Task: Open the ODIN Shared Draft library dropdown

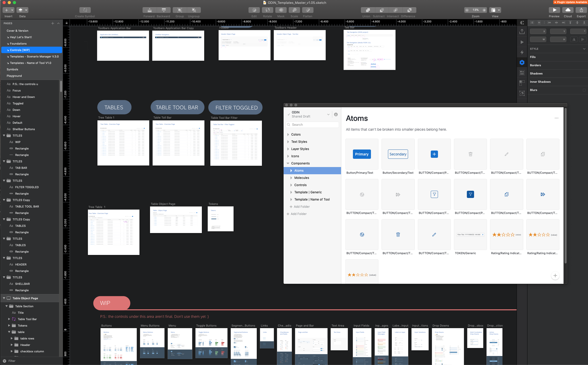Action: point(328,114)
